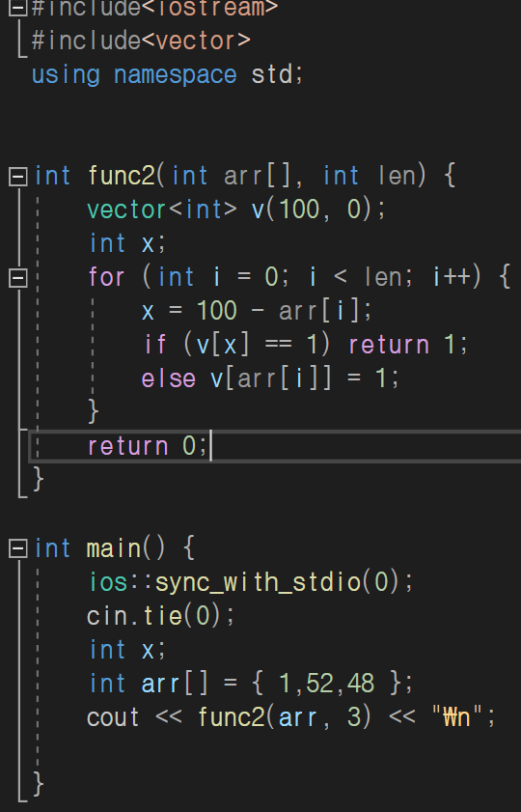Click the closing brace of func2
This screenshot has width=521, height=812.
39,480
